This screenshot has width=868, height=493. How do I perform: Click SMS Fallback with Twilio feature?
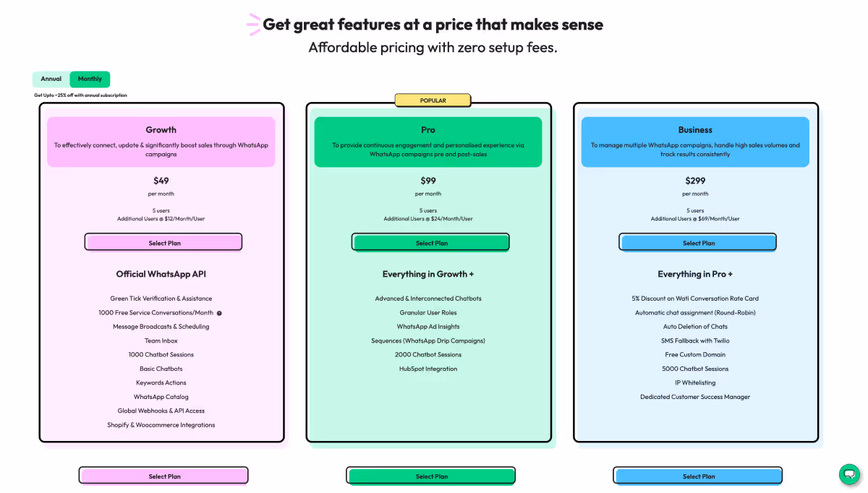pyautogui.click(x=695, y=340)
